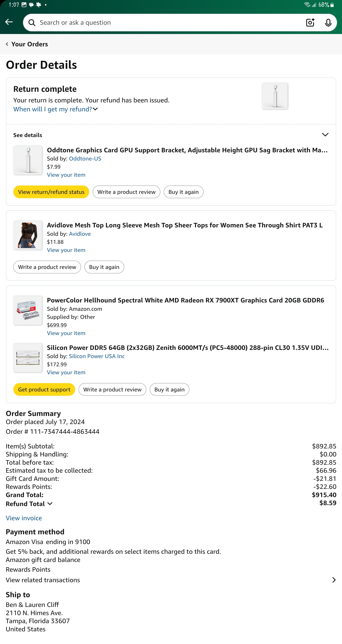The width and height of the screenshot is (342, 644).
Task: Tap the camera lens search icon
Action: click(x=310, y=23)
